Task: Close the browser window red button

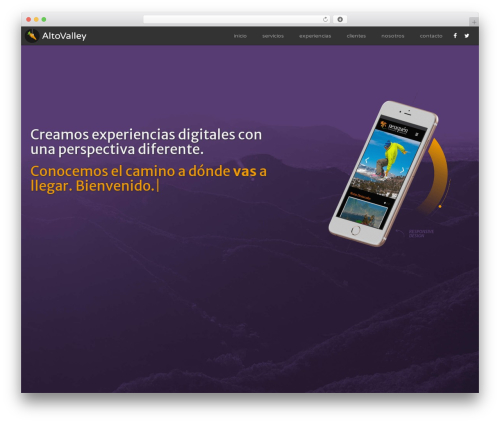Action: 29,19
